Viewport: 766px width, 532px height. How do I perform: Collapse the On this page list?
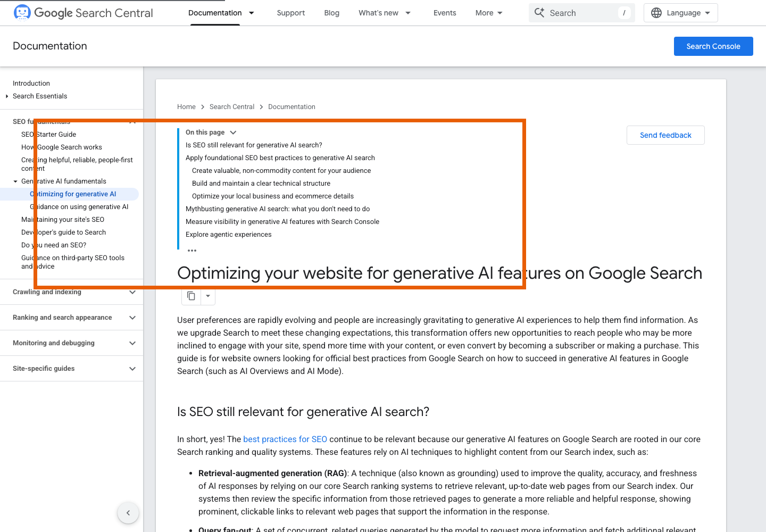pyautogui.click(x=233, y=132)
